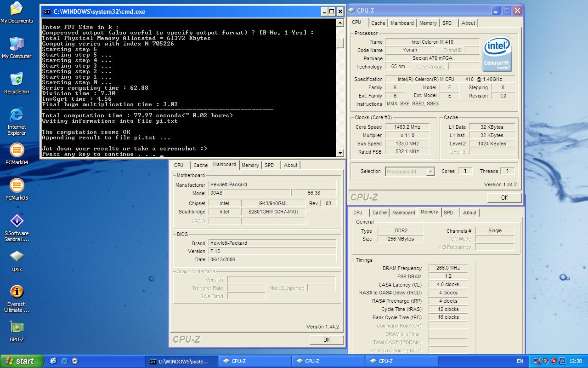Image resolution: width=588 pixels, height=368 pixels.
Task: Click the Package value Socket 479 mPGA
Action: 432,58
